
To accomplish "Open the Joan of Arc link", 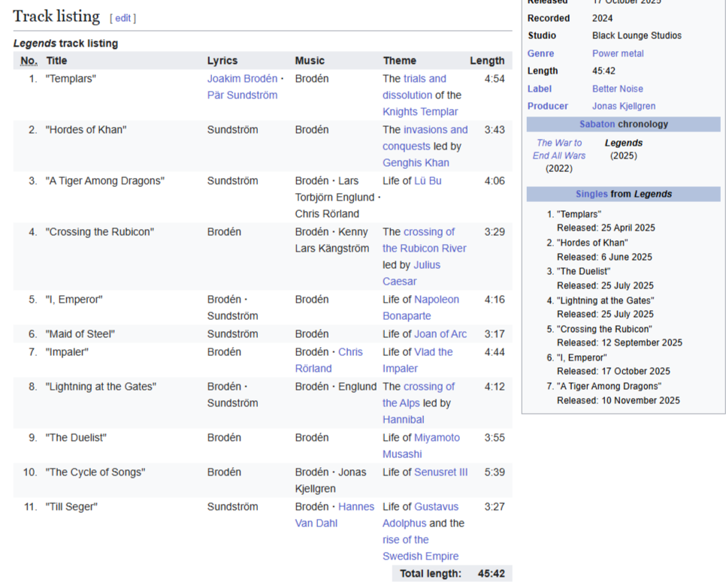I will click(440, 334).
